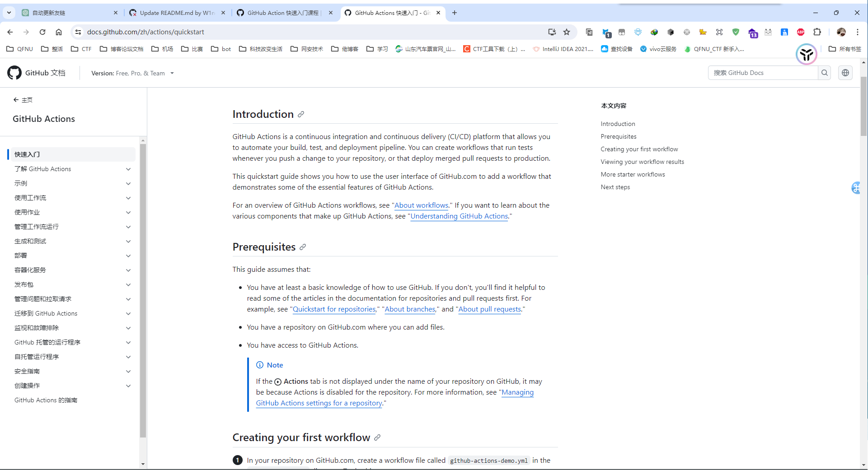Click Creating your first workflow in contents
Viewport: 868px width, 470px height.
[x=639, y=149]
